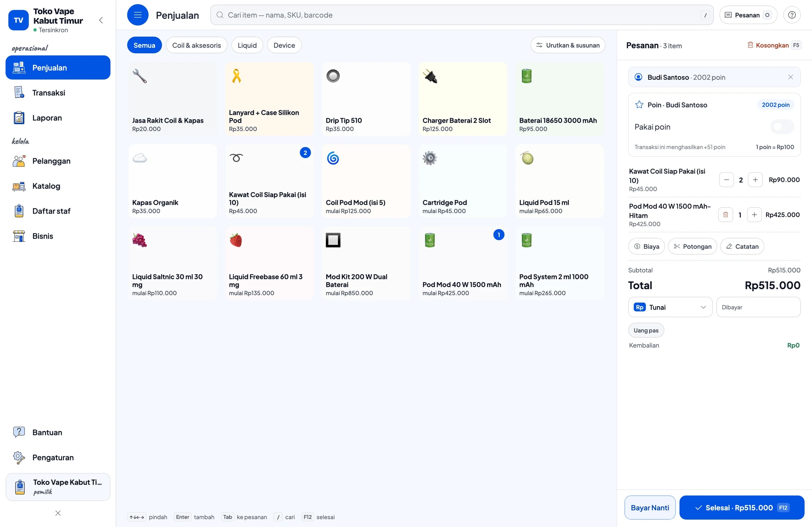Finish order with Selesai Rp515.000
Viewport: 812px width, 527px height.
(x=742, y=507)
